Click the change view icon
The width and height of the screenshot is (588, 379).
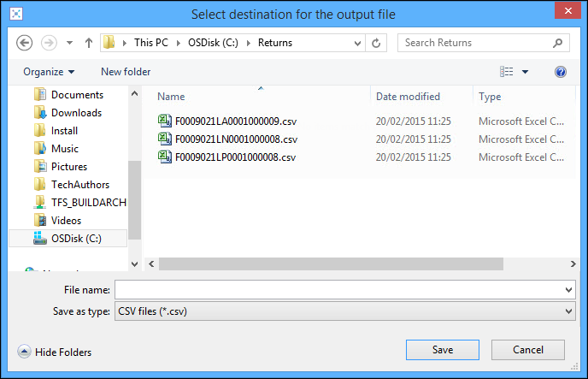coord(507,72)
